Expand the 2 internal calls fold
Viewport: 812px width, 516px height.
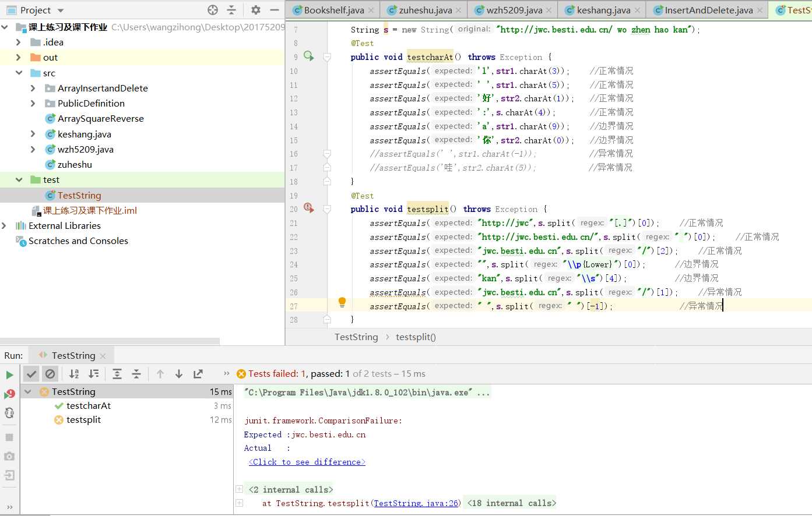(239, 489)
